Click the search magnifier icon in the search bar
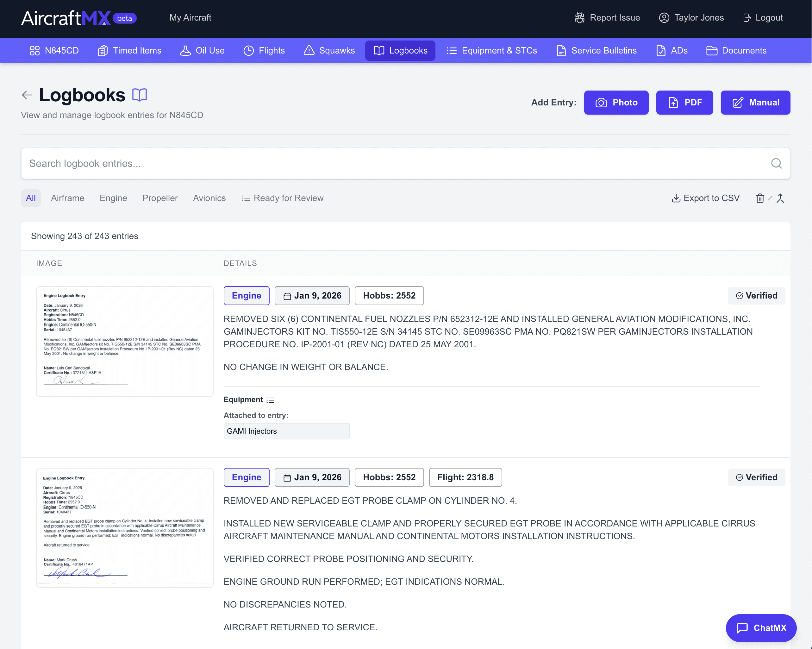Viewport: 812px width, 649px height. coord(776,163)
